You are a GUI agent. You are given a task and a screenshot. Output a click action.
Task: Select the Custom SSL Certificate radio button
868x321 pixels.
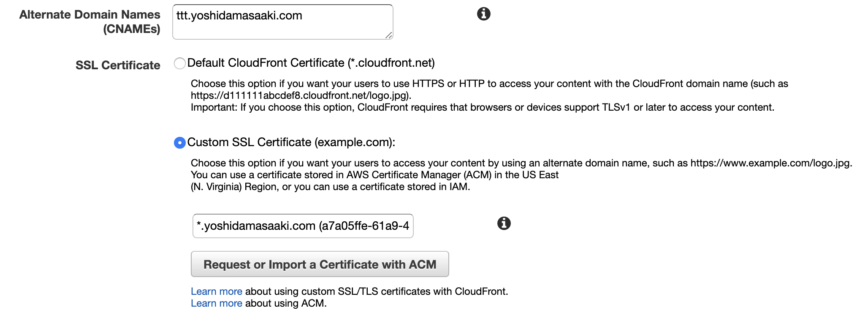pyautogui.click(x=180, y=143)
